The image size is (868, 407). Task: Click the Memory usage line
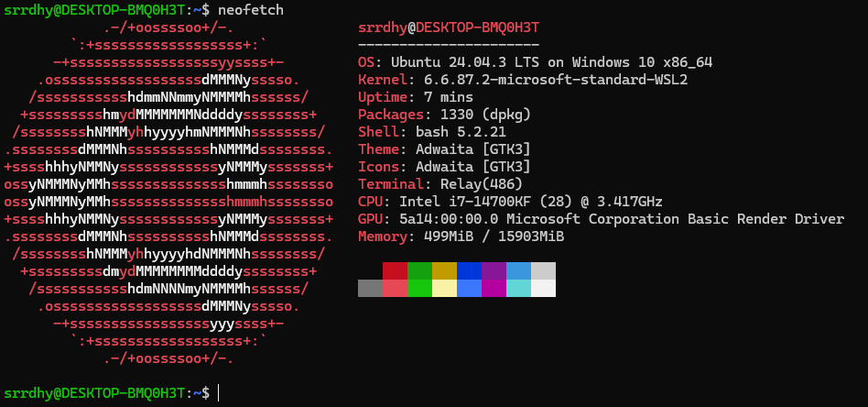coord(461,236)
